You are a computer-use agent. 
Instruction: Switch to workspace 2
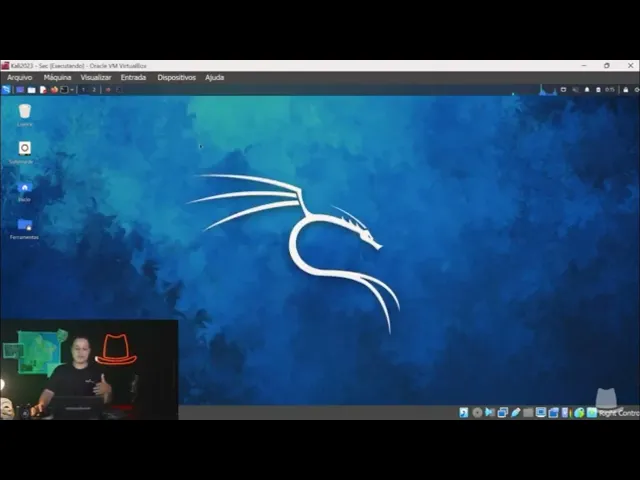(x=94, y=90)
